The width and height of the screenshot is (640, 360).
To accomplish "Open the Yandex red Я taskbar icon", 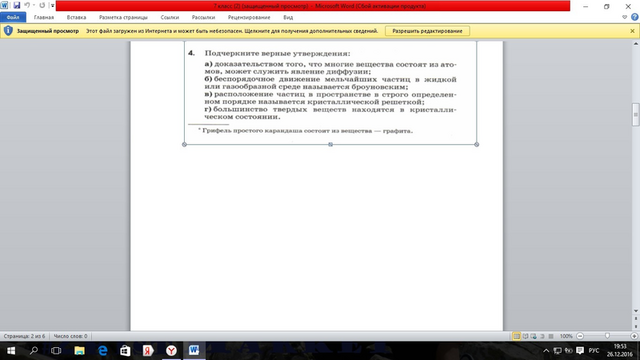I will tap(148, 351).
